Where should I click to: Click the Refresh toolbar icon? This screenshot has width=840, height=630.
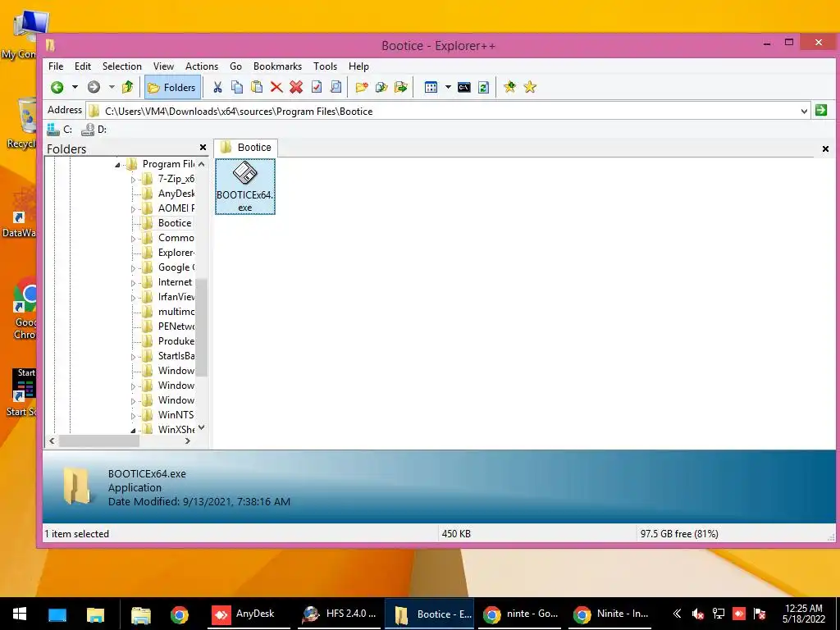coord(484,87)
